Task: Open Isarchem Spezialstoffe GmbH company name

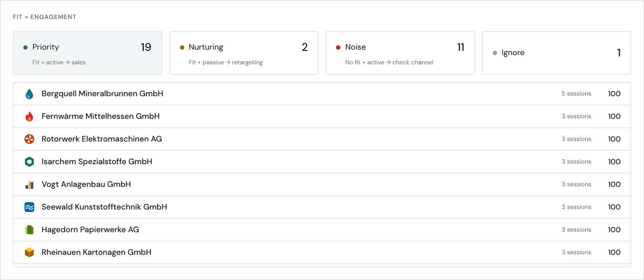Action: tap(97, 162)
